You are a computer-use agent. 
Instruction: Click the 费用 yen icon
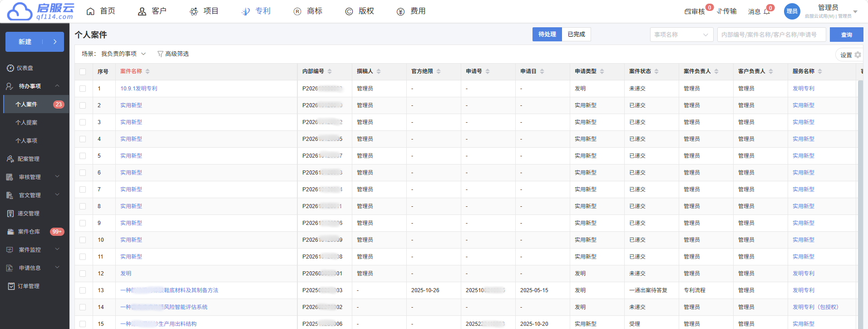click(x=400, y=11)
